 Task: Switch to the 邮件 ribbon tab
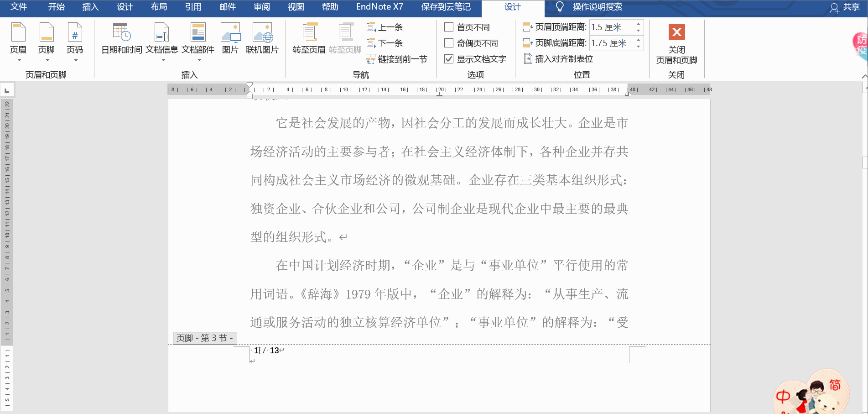pyautogui.click(x=227, y=7)
